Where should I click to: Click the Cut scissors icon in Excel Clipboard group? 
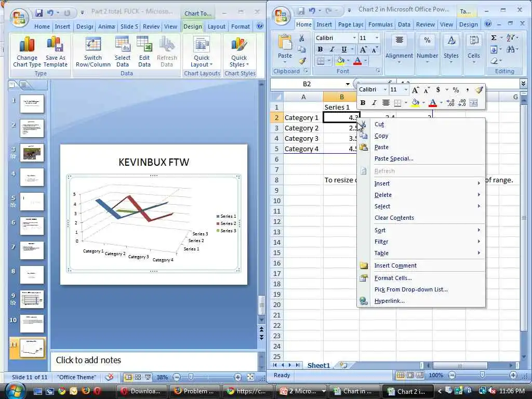[x=302, y=38]
